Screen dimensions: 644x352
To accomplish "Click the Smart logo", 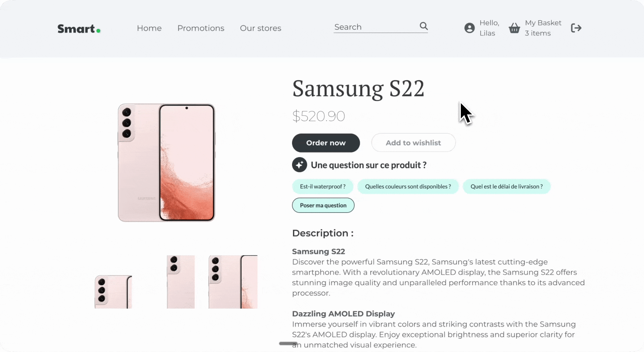I will 79,29.
